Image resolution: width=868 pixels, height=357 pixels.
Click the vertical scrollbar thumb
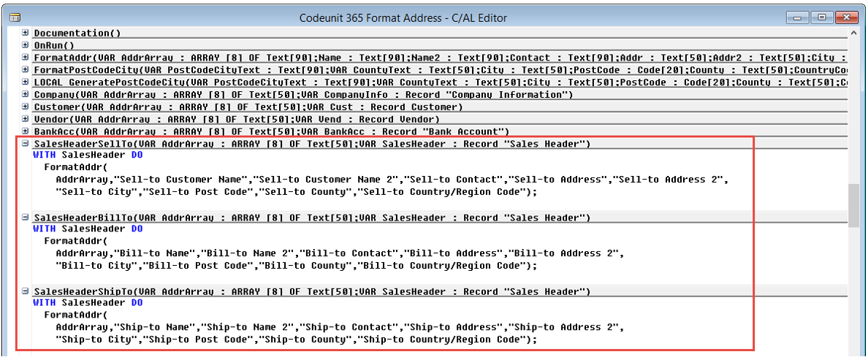(x=853, y=205)
